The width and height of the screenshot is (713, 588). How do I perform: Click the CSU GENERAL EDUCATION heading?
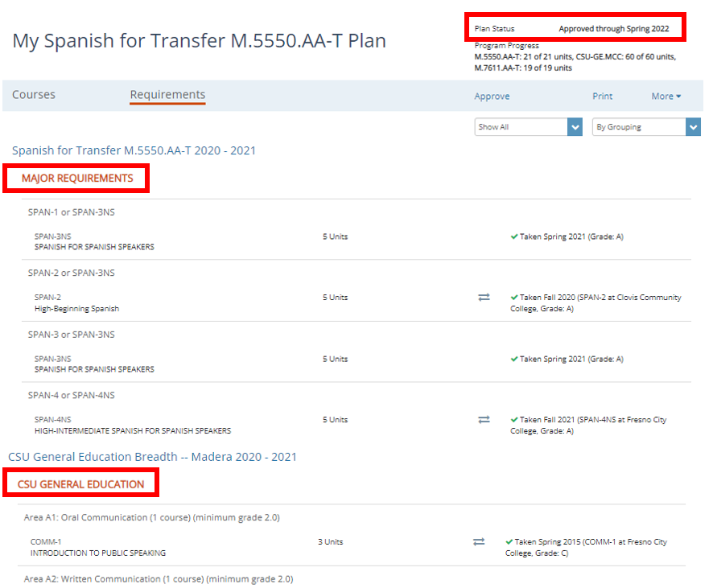81,484
